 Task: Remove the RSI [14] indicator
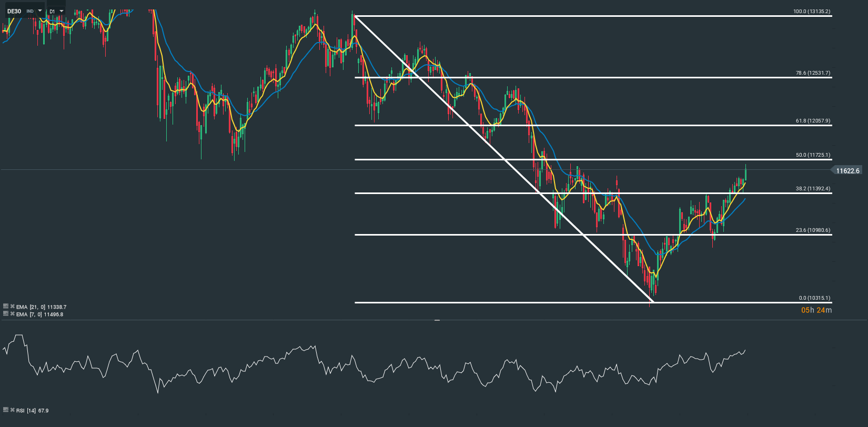click(12, 410)
